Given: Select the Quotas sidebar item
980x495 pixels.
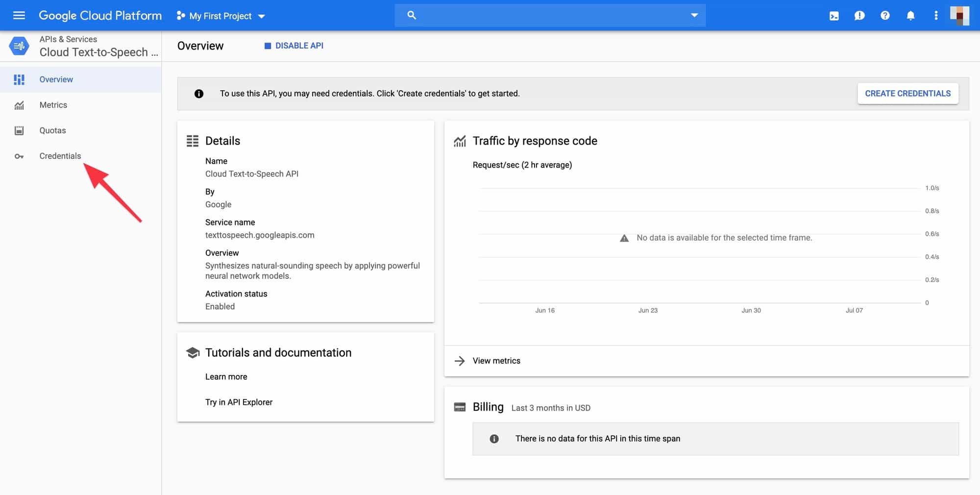Looking at the screenshot, I should coord(80,130).
